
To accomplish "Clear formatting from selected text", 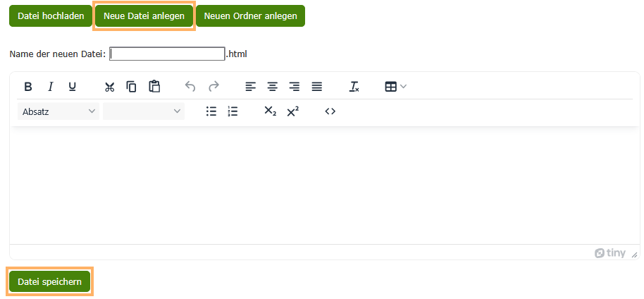I will (x=354, y=87).
